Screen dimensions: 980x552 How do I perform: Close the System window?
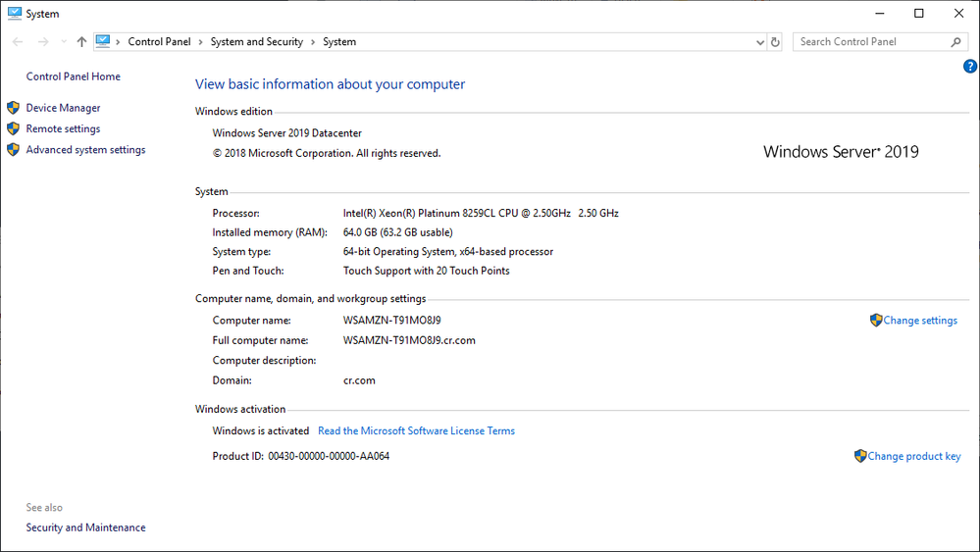click(x=958, y=13)
